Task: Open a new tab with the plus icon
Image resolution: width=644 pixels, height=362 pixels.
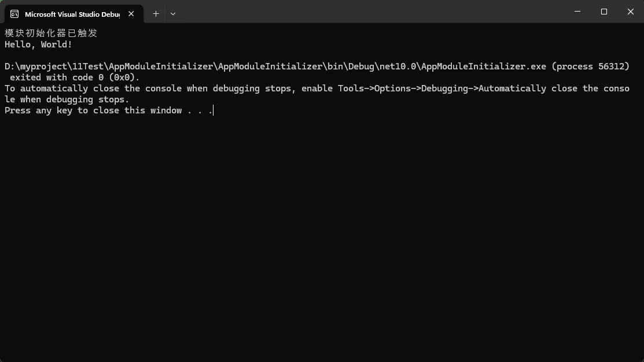Action: (x=156, y=14)
